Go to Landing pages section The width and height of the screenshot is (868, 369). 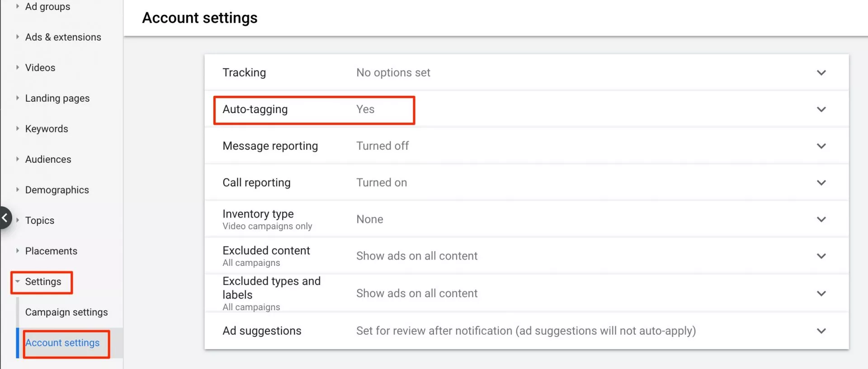pos(57,98)
